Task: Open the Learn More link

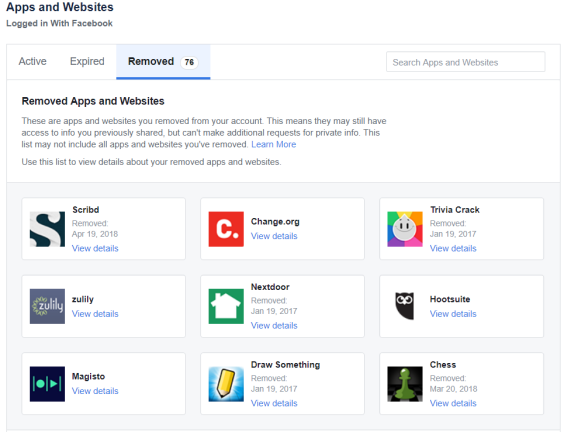Action: coord(273,145)
